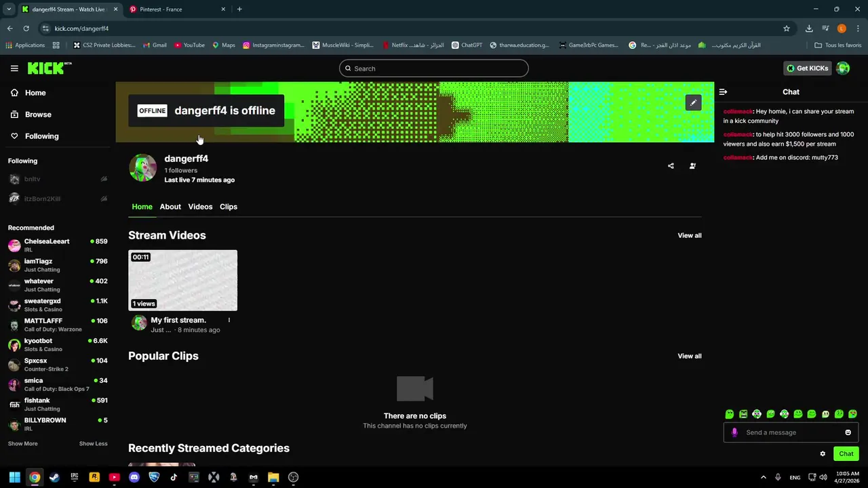This screenshot has height=488, width=868.
Task: Switch to the About tab
Action: (x=170, y=207)
